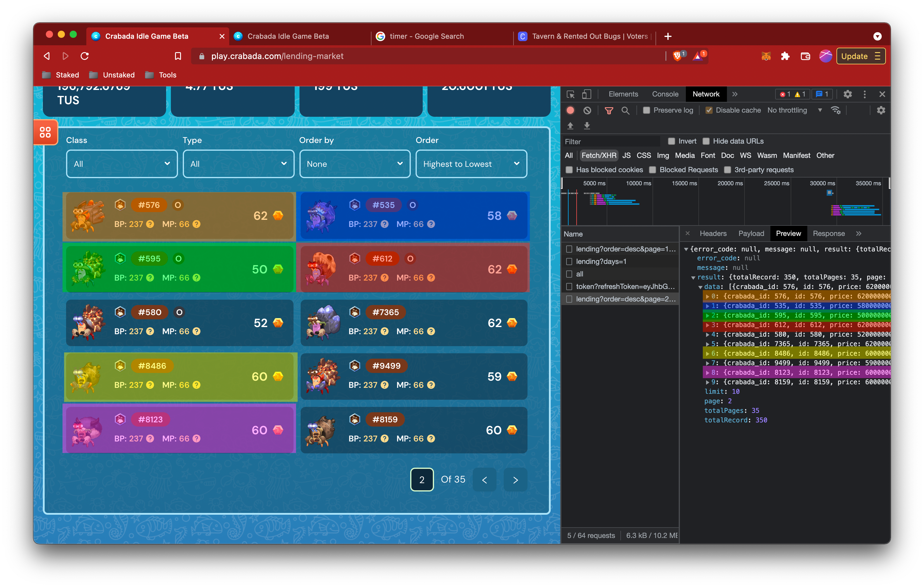The height and width of the screenshot is (588, 924).
Task: Open Brave wallet icon
Action: [805, 56]
